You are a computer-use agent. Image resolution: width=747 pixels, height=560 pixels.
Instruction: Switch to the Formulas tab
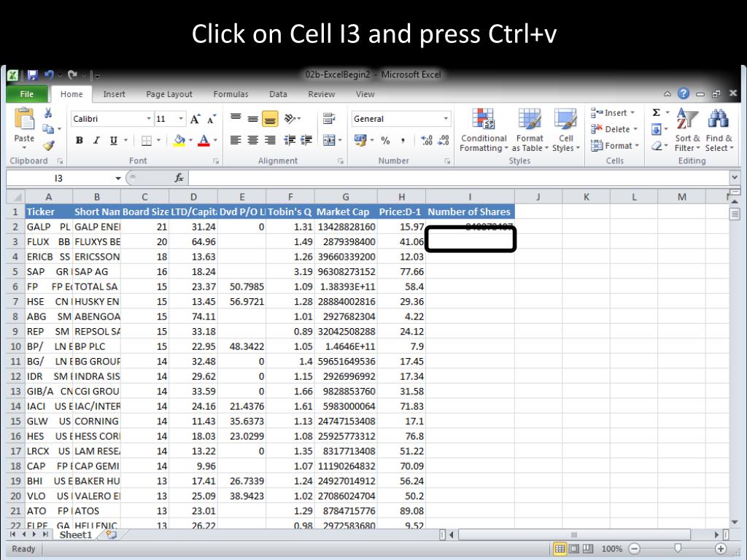pos(231,94)
